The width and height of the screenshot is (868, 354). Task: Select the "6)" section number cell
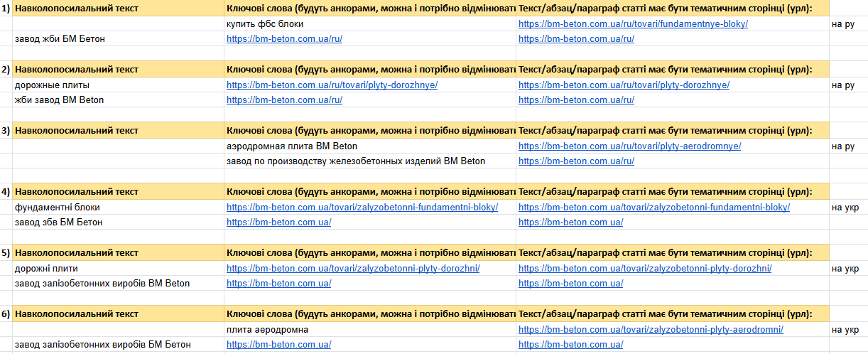tap(6, 313)
